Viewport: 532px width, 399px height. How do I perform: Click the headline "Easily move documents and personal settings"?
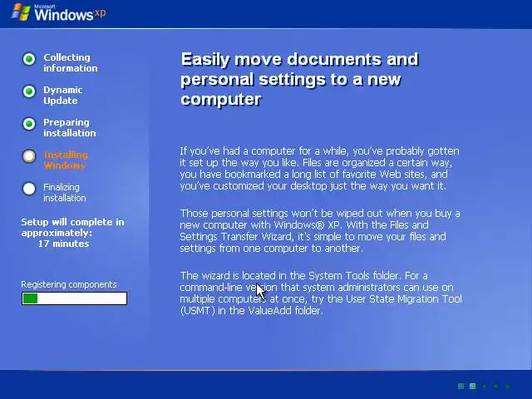point(299,79)
